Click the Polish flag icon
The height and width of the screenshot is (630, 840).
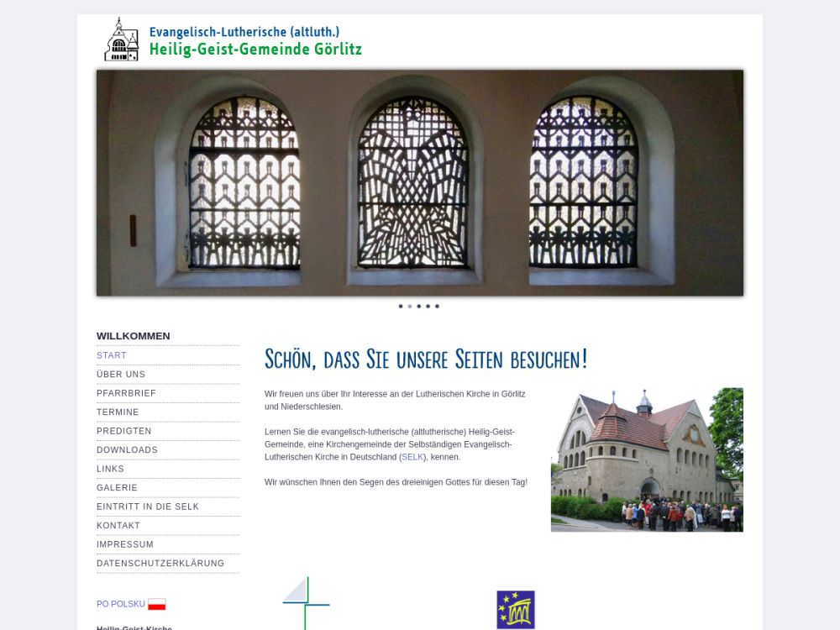coord(157,604)
